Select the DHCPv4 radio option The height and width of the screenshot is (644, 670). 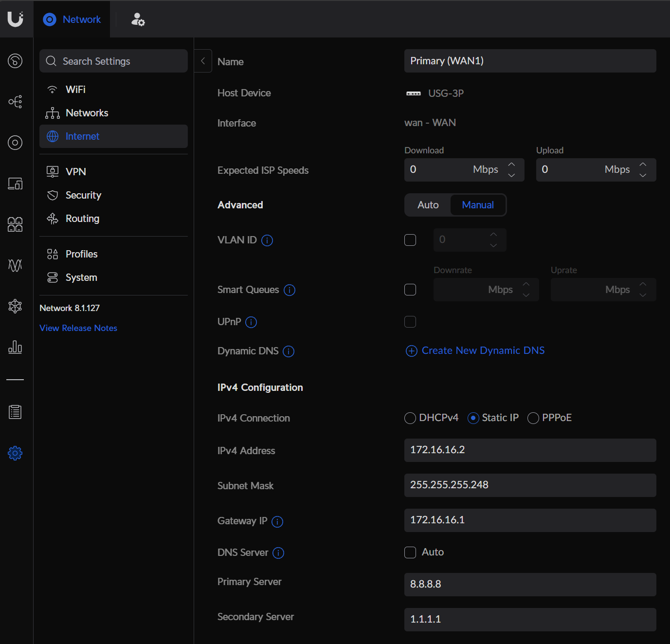tap(410, 418)
